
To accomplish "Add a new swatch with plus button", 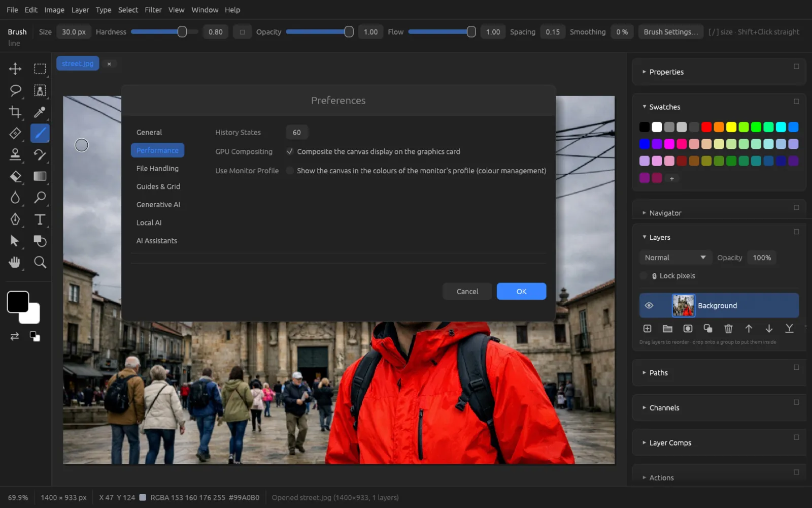I will click(671, 178).
